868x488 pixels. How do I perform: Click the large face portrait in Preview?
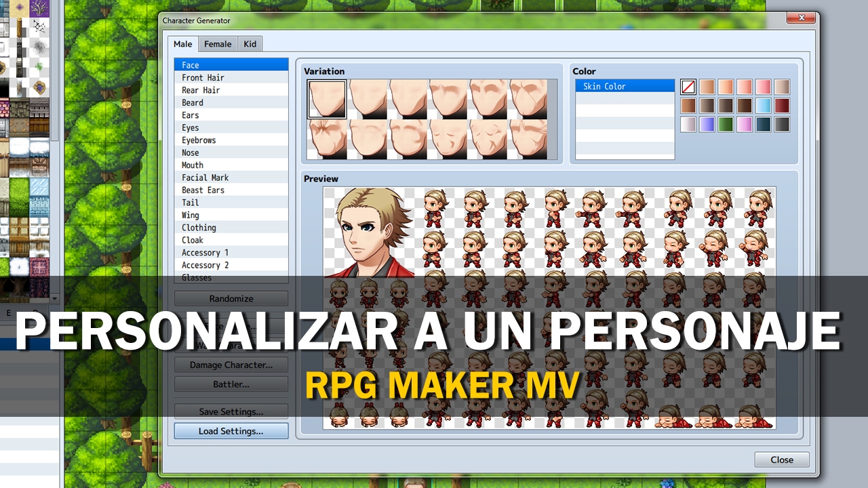click(370, 232)
